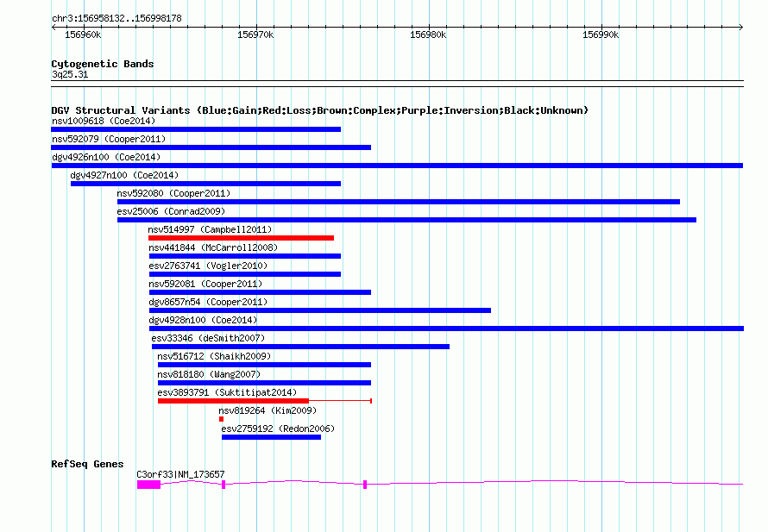The height and width of the screenshot is (532, 768).
Task: Open nsv514997 (Campbell2011) label
Action: 210,229
